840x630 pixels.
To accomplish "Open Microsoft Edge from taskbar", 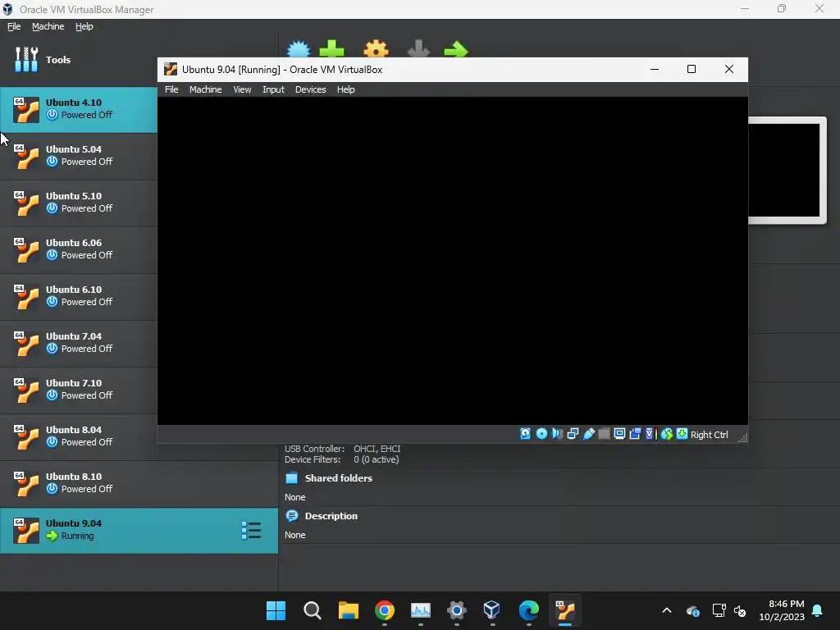I will tap(529, 610).
